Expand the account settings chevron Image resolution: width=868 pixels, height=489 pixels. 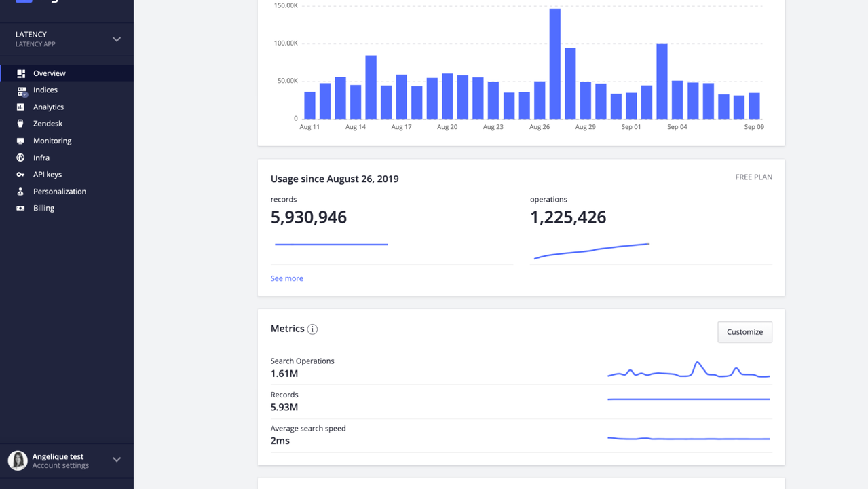[x=116, y=460]
